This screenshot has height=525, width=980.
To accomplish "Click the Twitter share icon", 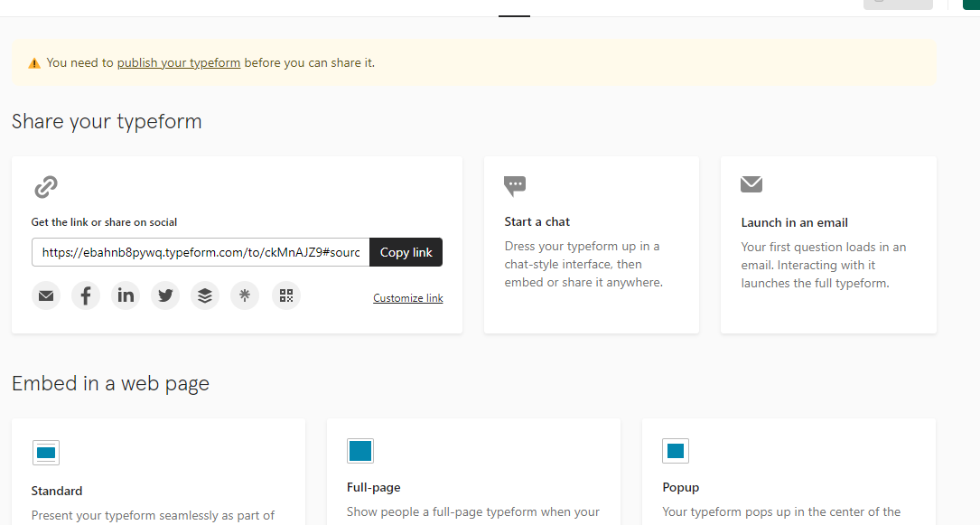I will pyautogui.click(x=165, y=295).
